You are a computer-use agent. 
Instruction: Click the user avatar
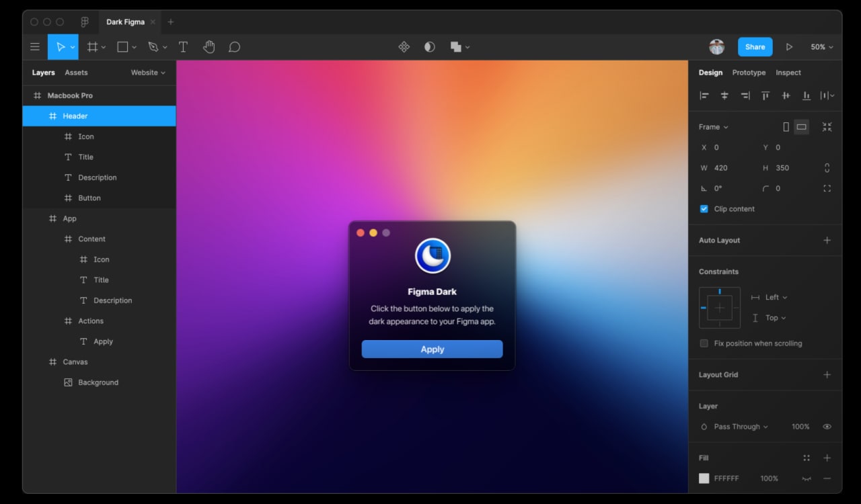[717, 47]
